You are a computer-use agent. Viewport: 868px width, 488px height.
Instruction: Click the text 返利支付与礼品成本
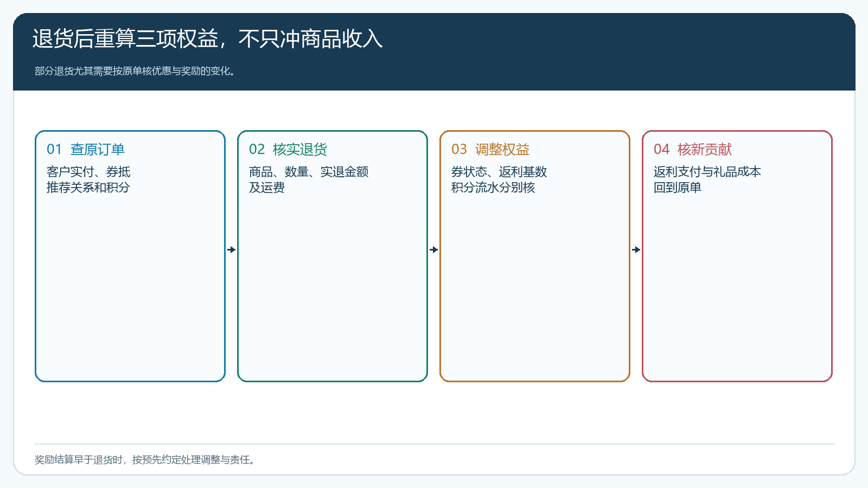[x=707, y=172]
